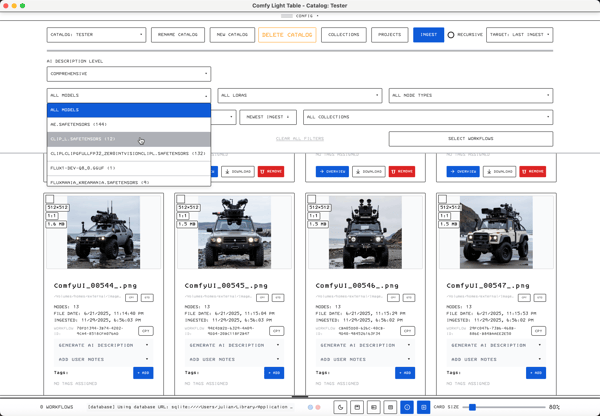
Task: Open Overview for the card above ComfyUI_00546_
Action: point(333,171)
